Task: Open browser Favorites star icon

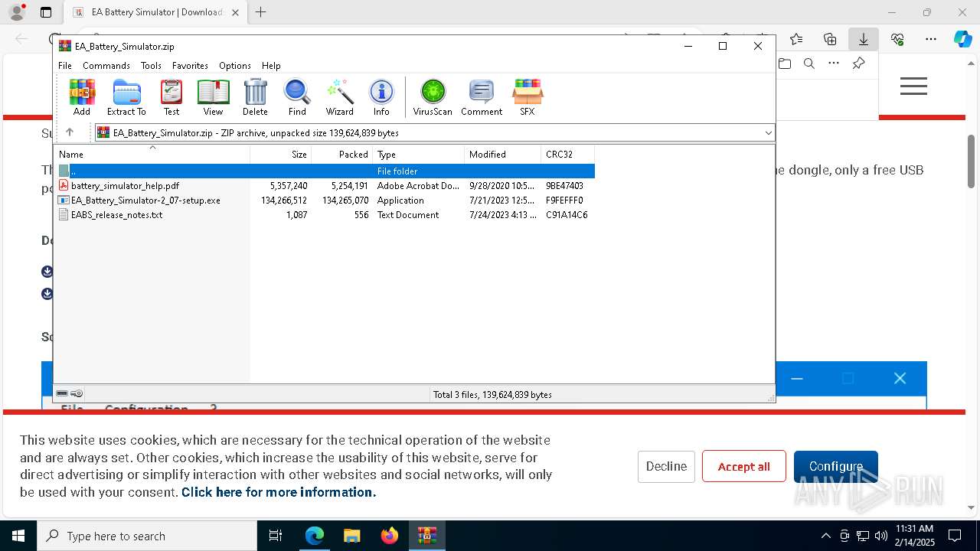Action: pos(796,39)
